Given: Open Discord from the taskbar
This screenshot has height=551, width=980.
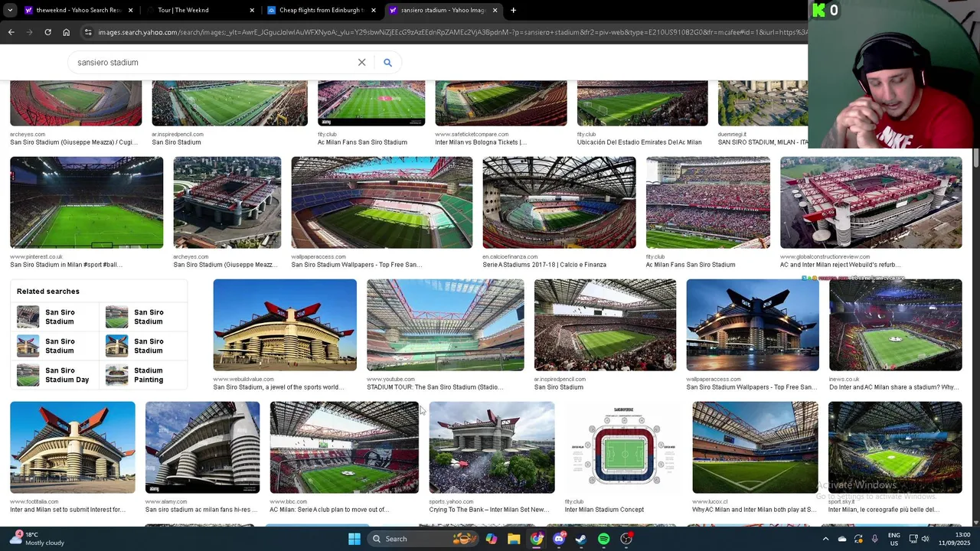Looking at the screenshot, I should click(559, 539).
